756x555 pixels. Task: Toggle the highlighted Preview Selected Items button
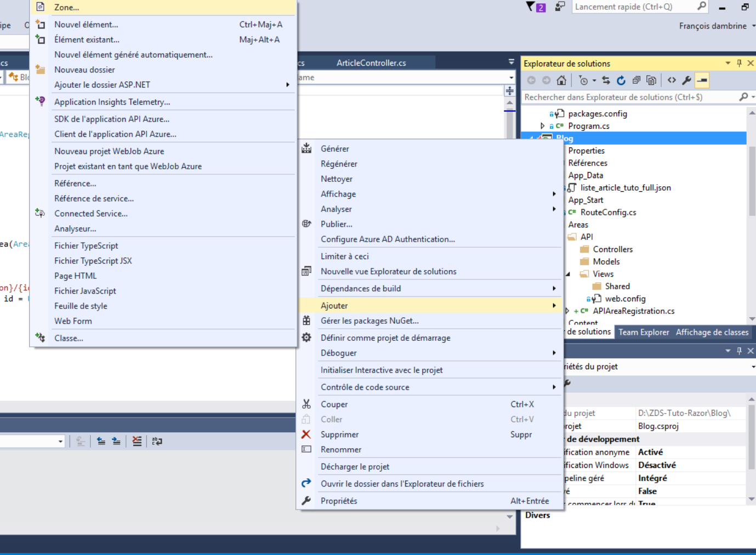coord(702,81)
